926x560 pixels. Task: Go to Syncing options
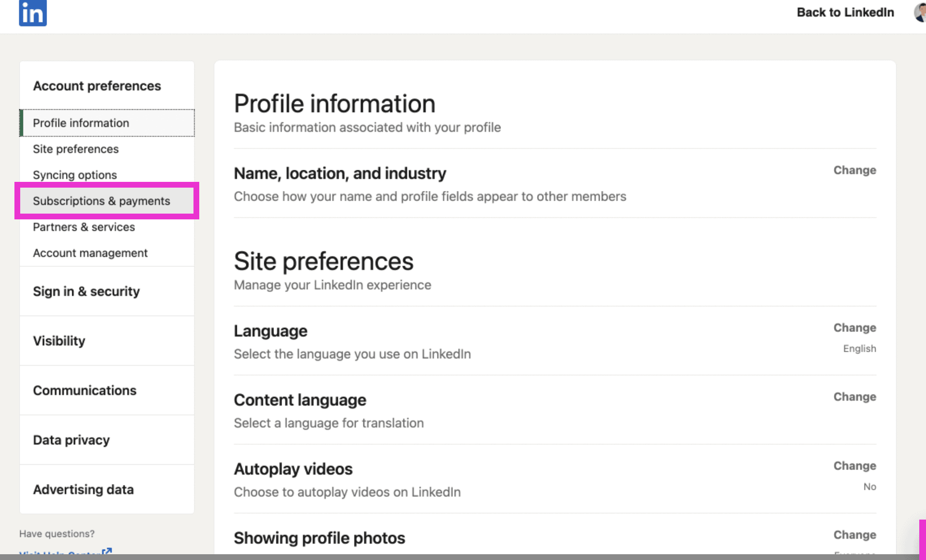click(75, 175)
